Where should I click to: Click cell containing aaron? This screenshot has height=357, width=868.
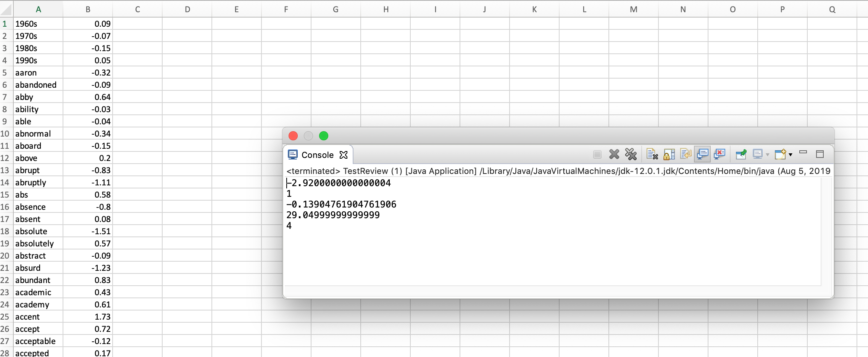point(38,72)
